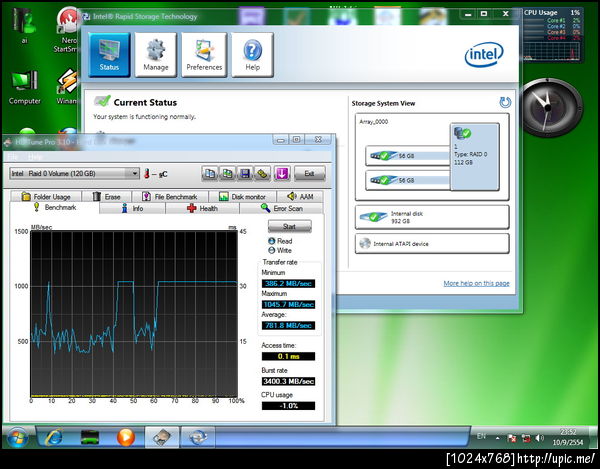The image size is (600, 469).
Task: Open the Nero StartSmart desktop icon
Action: pos(66,29)
